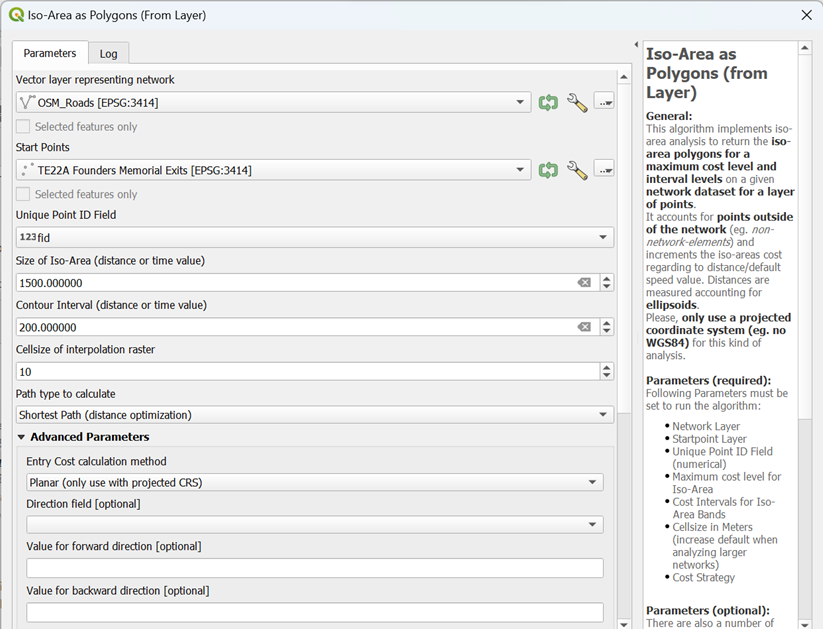Clear the Size of Iso-Area value
This screenshot has height=629, width=823.
[x=584, y=283]
